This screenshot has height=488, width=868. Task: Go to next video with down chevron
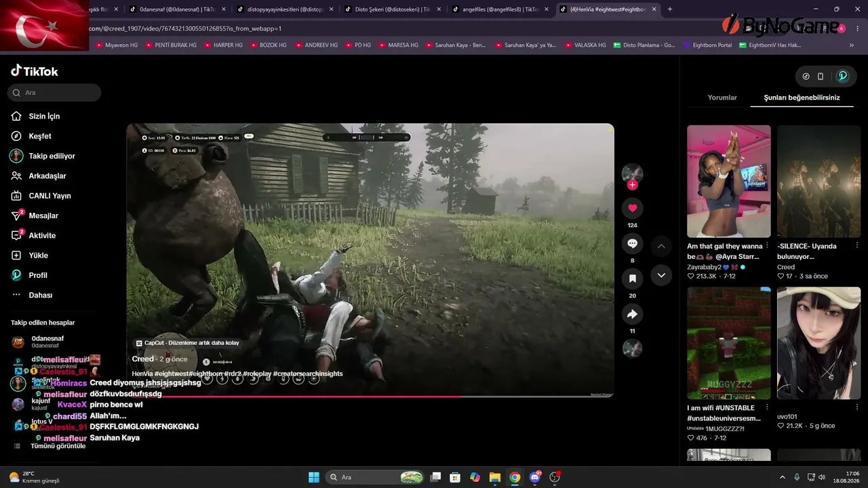[x=661, y=275]
